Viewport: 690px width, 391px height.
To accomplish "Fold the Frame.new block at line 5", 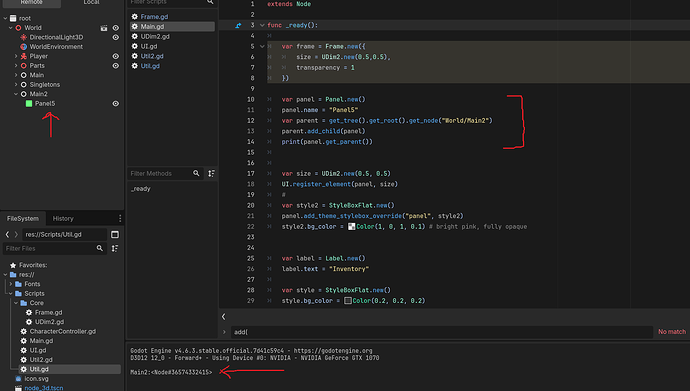I will pyautogui.click(x=262, y=47).
